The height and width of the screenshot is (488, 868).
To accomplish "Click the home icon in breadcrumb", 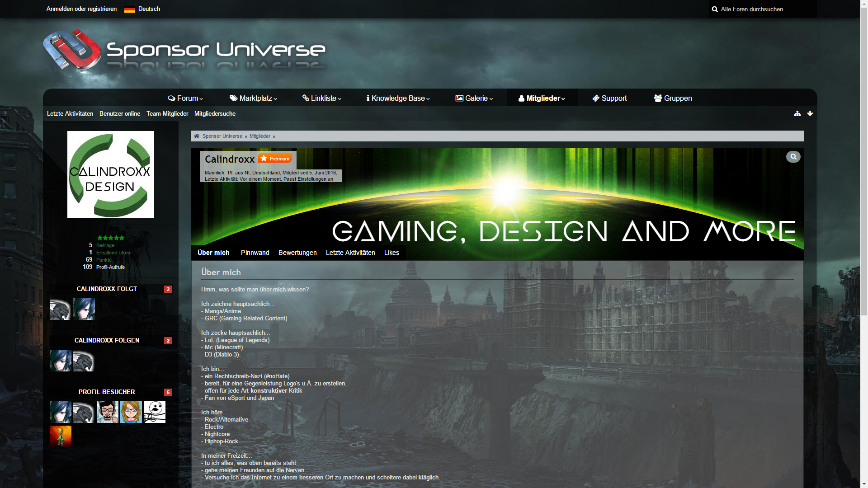I will [196, 136].
